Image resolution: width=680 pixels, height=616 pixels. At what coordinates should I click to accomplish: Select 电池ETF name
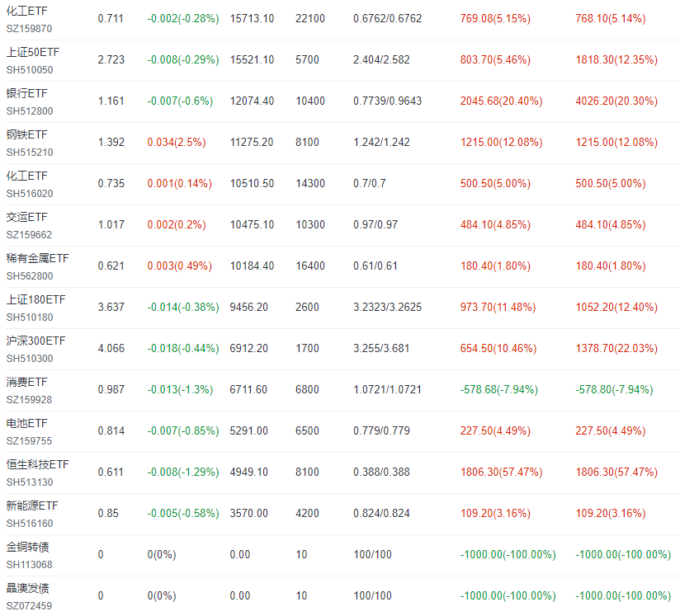26,423
